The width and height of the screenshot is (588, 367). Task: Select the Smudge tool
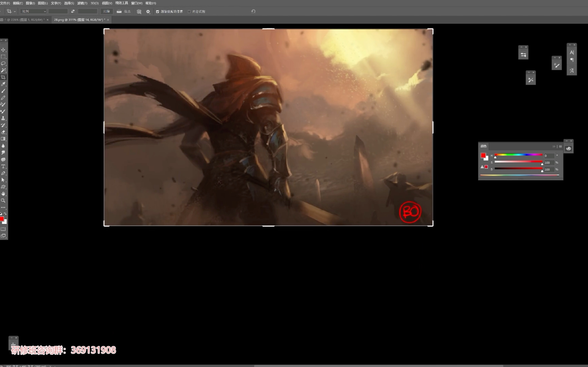[x=3, y=152]
